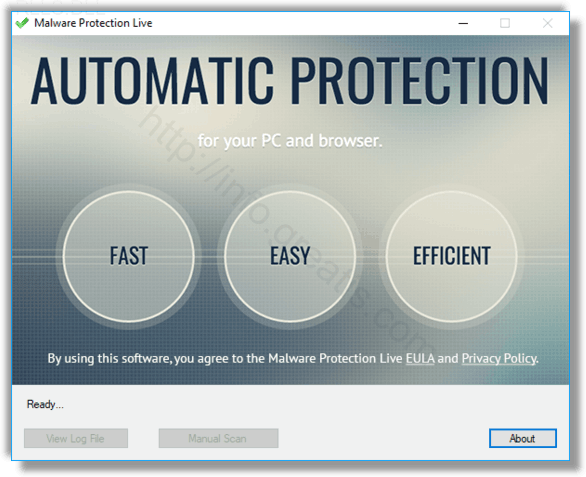586x477 pixels.
Task: Click the View Log File button
Action: [76, 438]
